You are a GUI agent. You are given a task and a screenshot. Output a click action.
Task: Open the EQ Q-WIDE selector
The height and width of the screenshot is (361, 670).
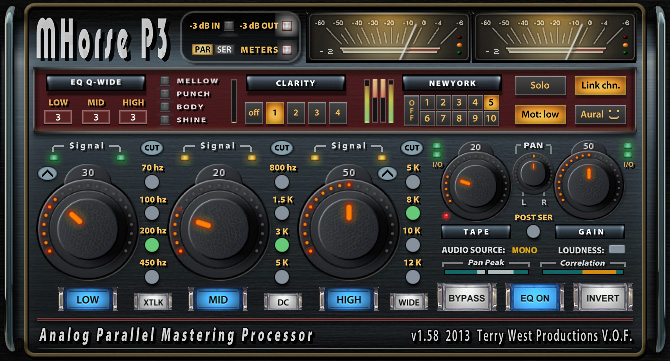point(96,82)
